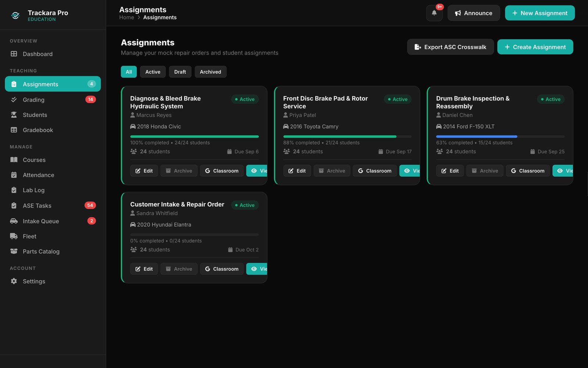Filter assignments by Archived

click(211, 72)
